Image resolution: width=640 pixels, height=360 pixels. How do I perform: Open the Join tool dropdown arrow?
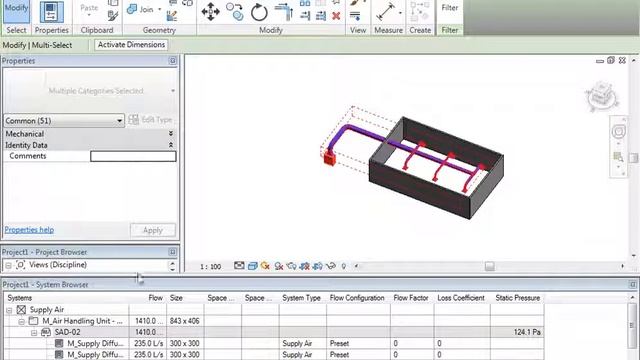(x=160, y=9)
